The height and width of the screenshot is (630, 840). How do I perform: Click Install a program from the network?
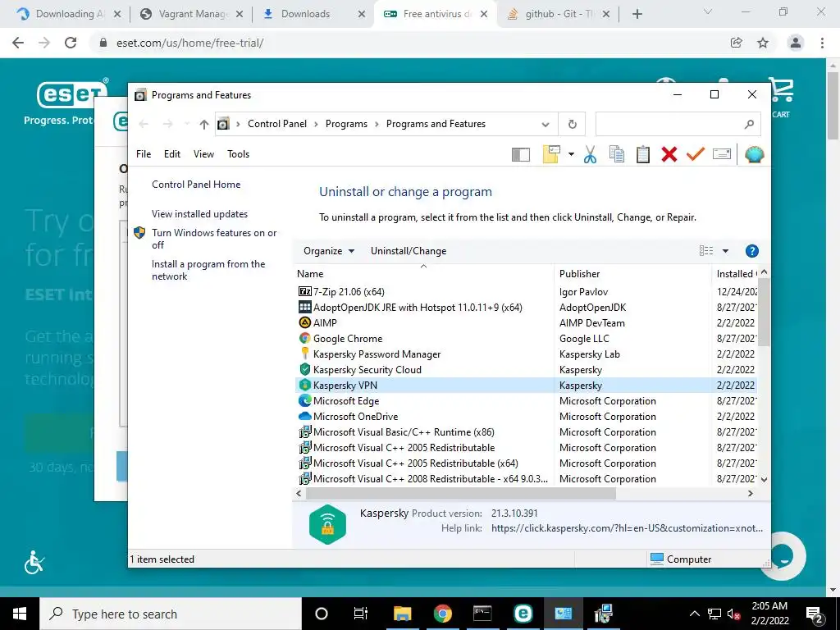(208, 270)
